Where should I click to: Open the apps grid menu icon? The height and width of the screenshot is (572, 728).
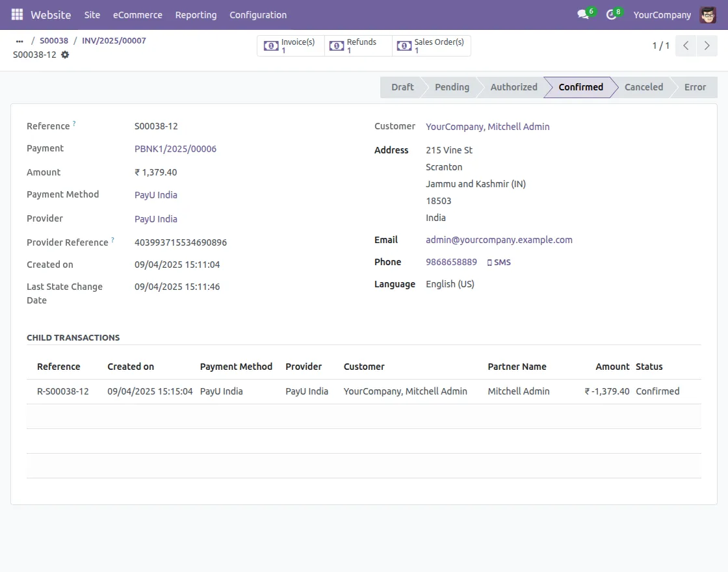(x=17, y=14)
